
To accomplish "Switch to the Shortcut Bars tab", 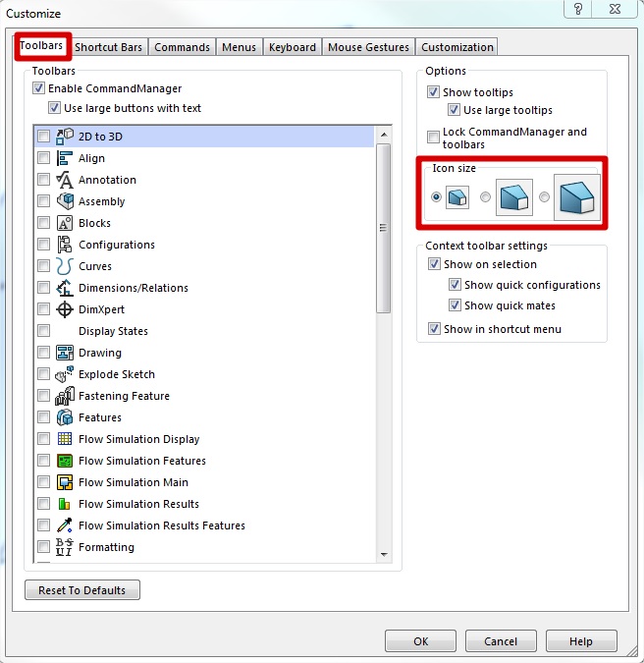I will [x=108, y=47].
